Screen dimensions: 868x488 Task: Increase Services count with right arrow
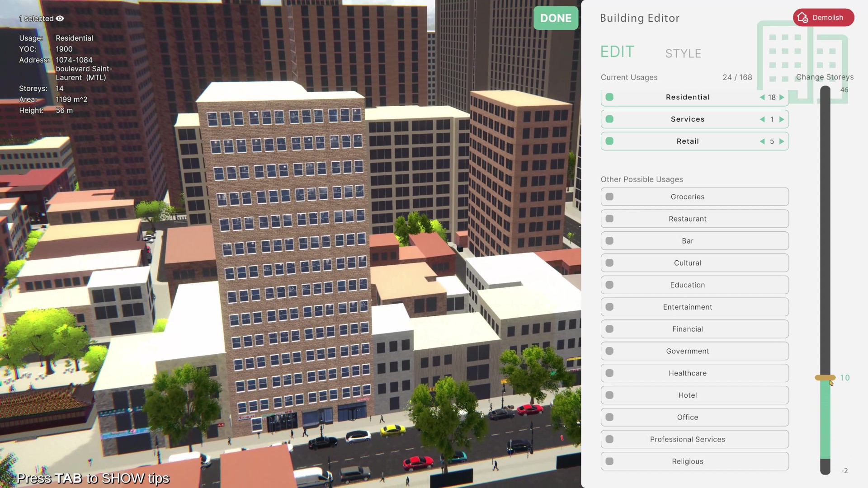pos(782,119)
